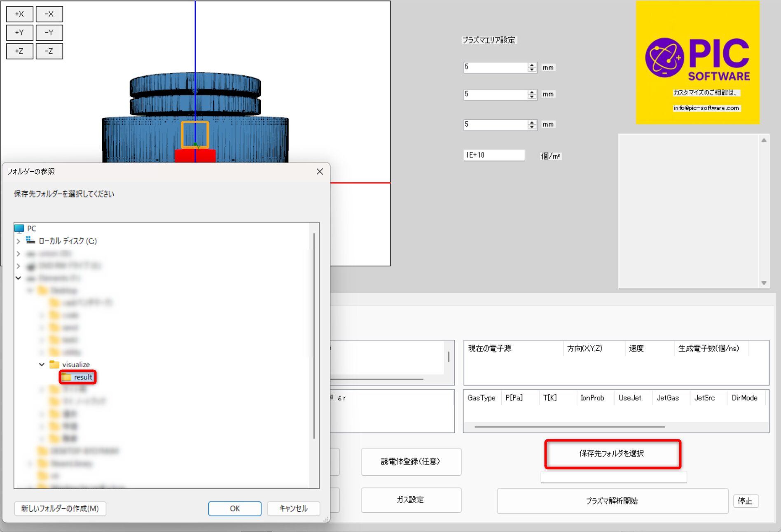
Task: Expand the Local Disk (C:) drive
Action: 18,241
